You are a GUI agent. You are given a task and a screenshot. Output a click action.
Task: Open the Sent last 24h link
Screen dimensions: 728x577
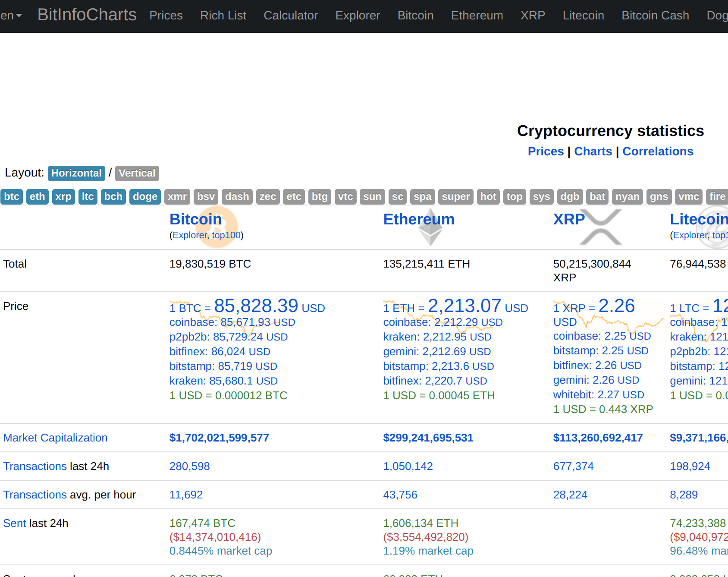coord(15,523)
